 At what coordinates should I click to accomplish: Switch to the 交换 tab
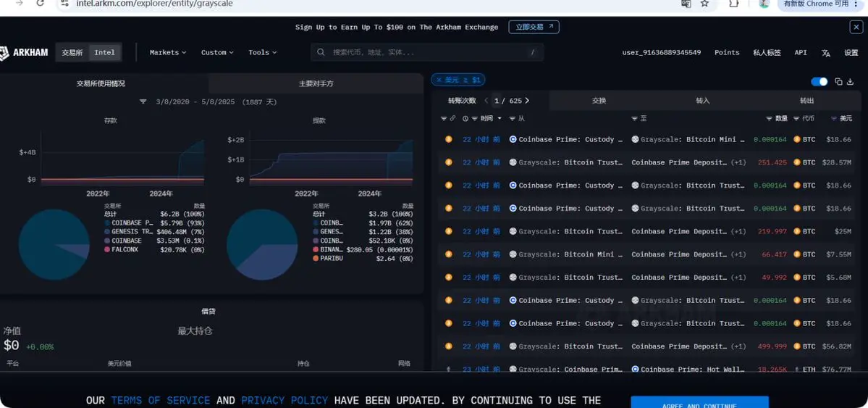(x=599, y=101)
